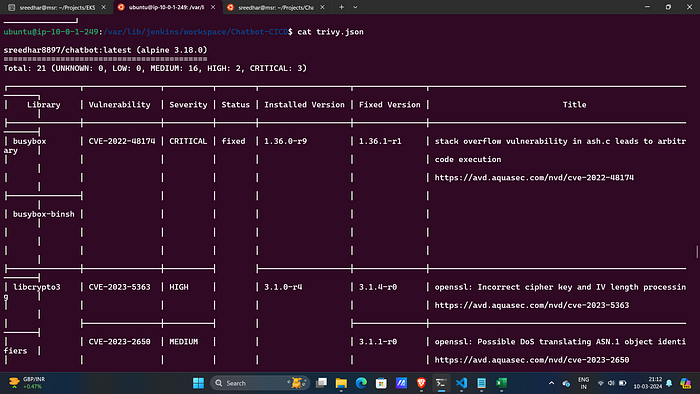
Task: Show hidden system tray icons
Action: [x=551, y=383]
